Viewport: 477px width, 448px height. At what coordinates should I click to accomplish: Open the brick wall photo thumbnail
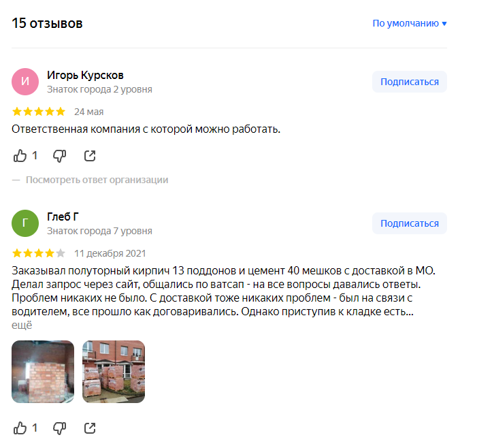tap(43, 372)
